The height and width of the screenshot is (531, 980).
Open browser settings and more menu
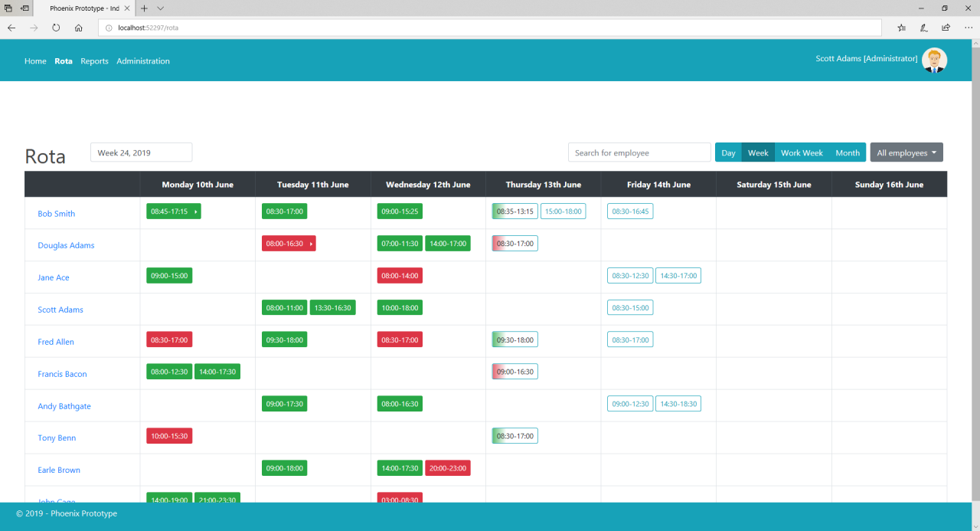(x=969, y=28)
